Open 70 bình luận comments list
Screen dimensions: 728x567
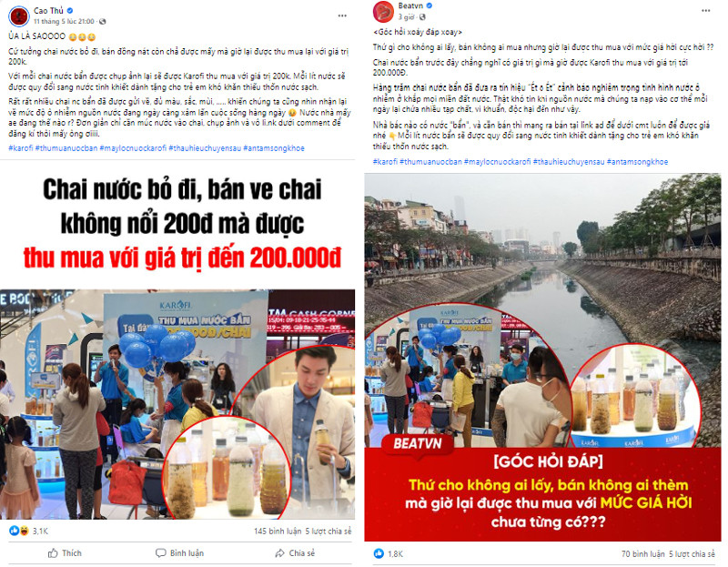[x=643, y=553]
